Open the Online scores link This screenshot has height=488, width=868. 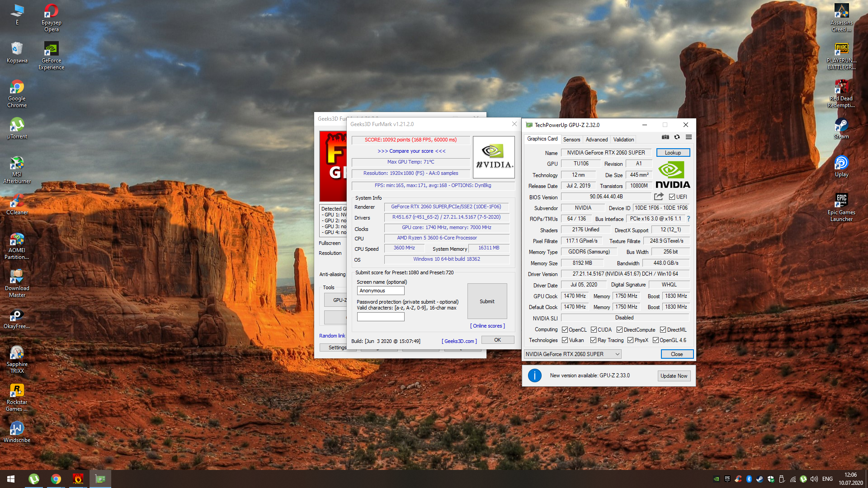[x=487, y=326]
